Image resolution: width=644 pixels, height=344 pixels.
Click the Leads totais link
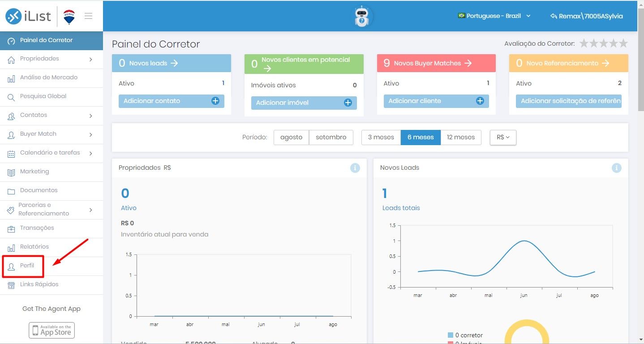(x=401, y=208)
